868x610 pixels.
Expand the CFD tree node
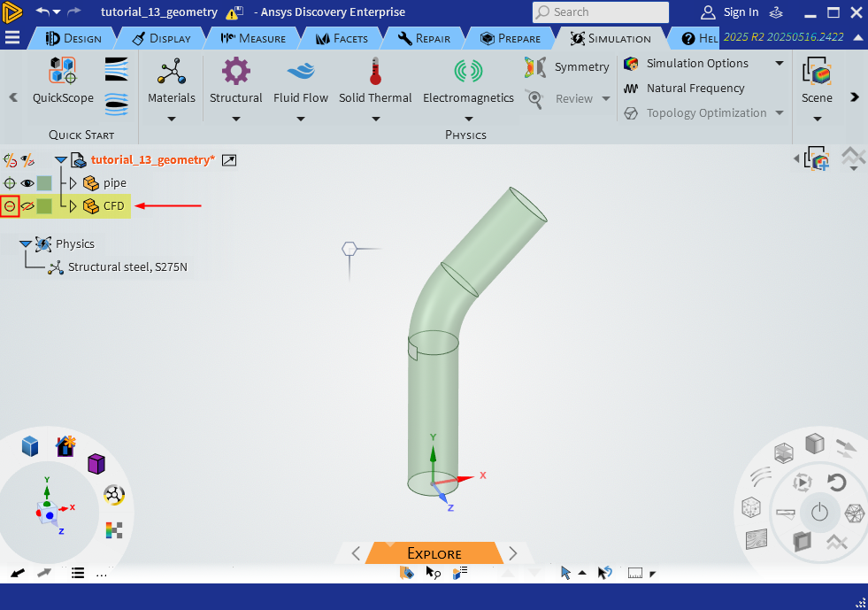tap(73, 206)
